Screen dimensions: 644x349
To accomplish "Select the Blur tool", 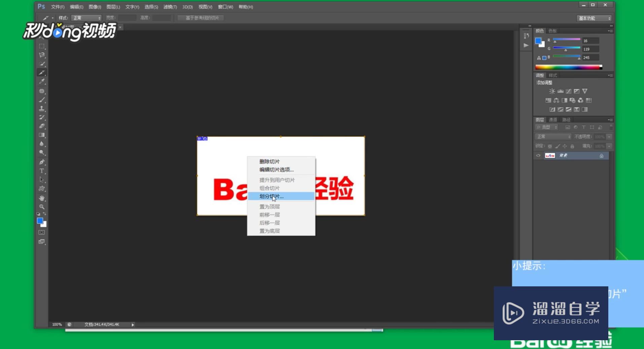I will coord(42,144).
